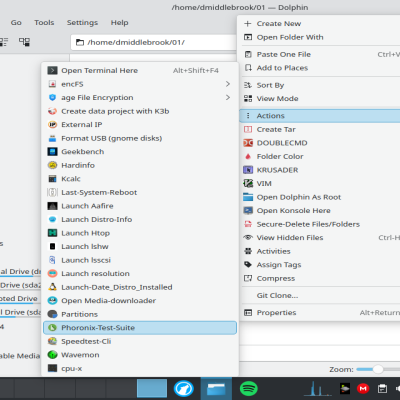Choose Assign Tags
Screen dimensions: 400x400
click(x=320, y=265)
